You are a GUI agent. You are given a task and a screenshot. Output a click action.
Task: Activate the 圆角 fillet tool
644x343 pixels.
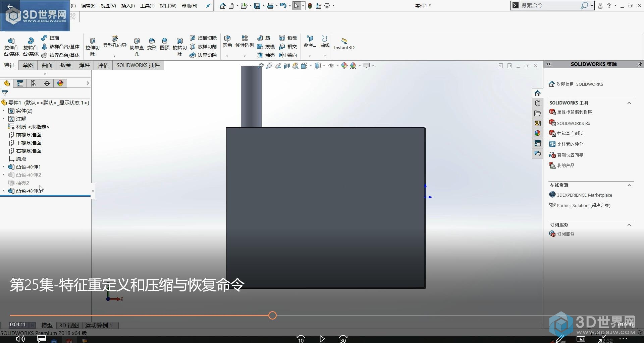[x=227, y=42]
